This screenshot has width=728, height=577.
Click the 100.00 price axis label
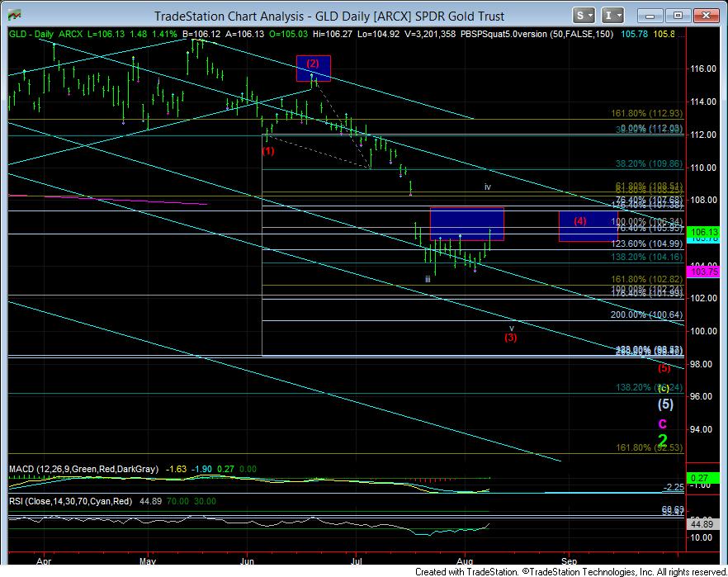[703, 331]
